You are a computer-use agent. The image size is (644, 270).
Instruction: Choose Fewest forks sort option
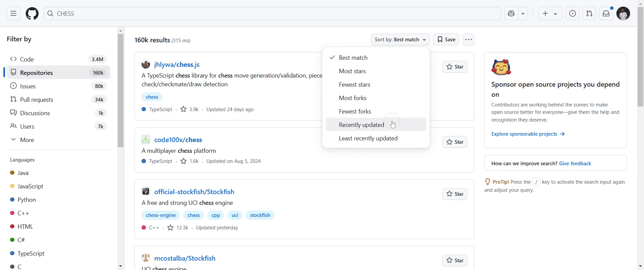(376, 111)
